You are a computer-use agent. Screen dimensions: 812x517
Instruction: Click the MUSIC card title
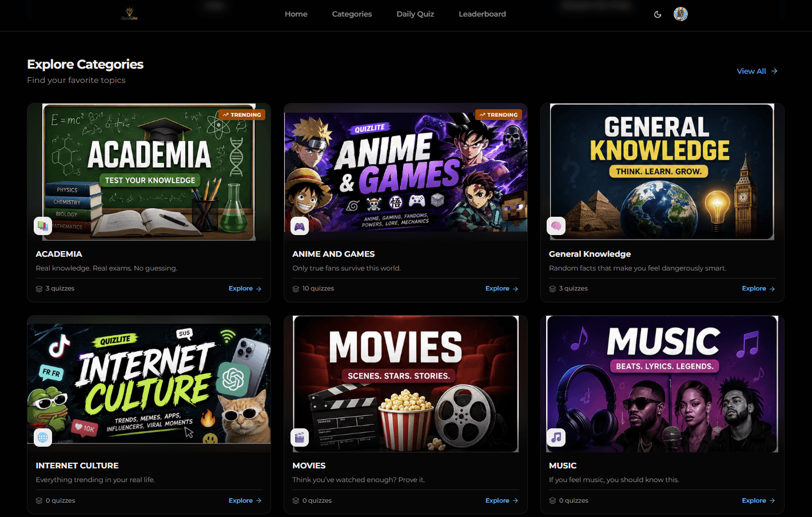coord(563,466)
